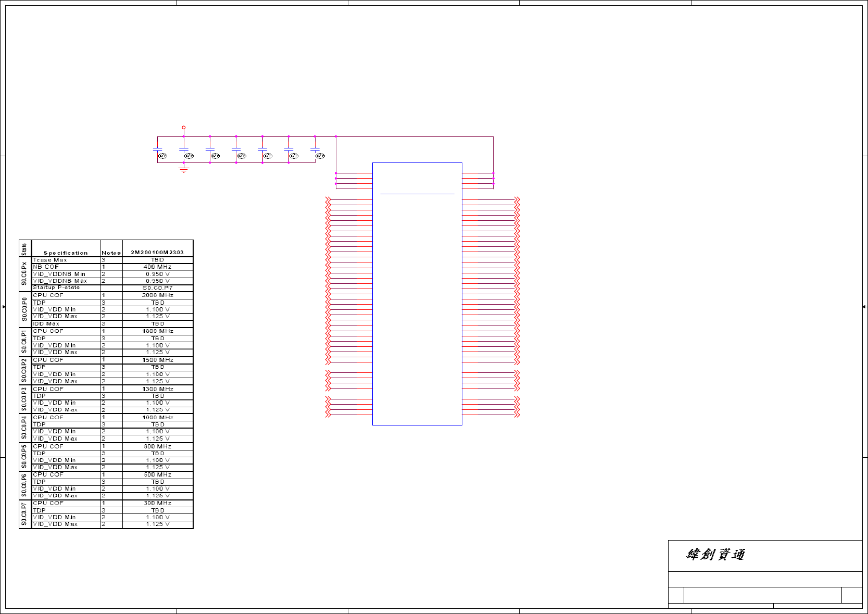Select the leftmost capacitor symbol
The image size is (868, 614).
[157, 149]
